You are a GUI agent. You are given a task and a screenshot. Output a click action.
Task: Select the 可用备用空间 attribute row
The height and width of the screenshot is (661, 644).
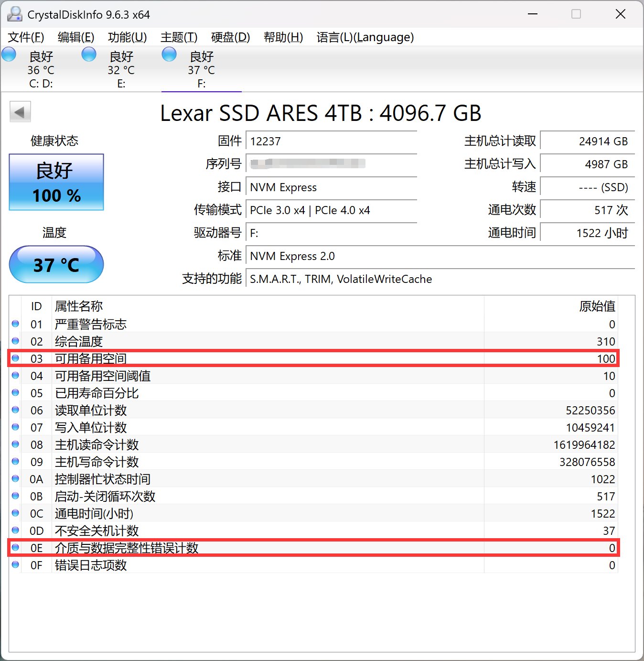268,358
